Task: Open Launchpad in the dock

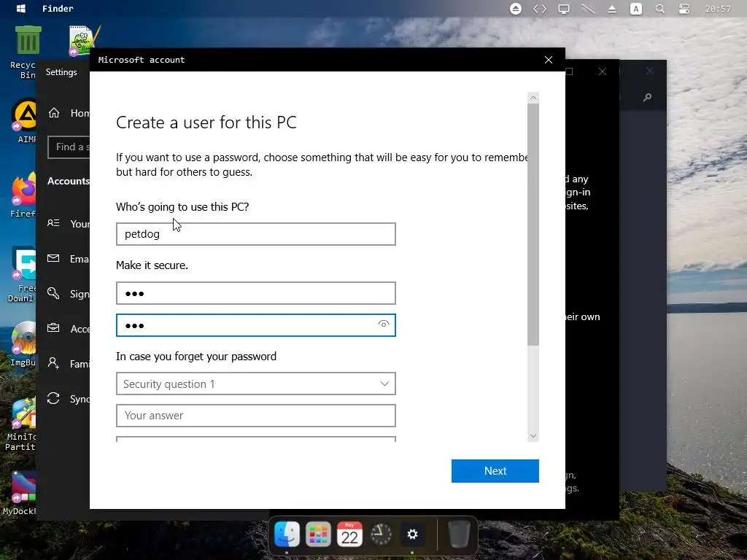Action: pyautogui.click(x=318, y=534)
